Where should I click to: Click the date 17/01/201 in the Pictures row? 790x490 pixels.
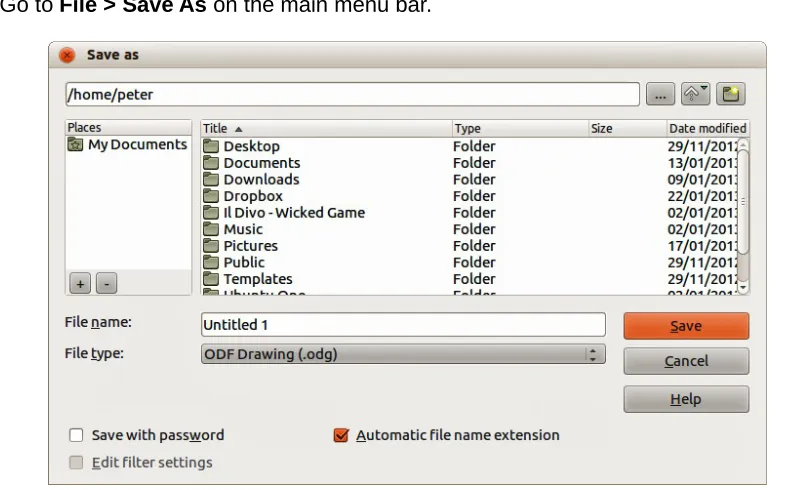[702, 246]
